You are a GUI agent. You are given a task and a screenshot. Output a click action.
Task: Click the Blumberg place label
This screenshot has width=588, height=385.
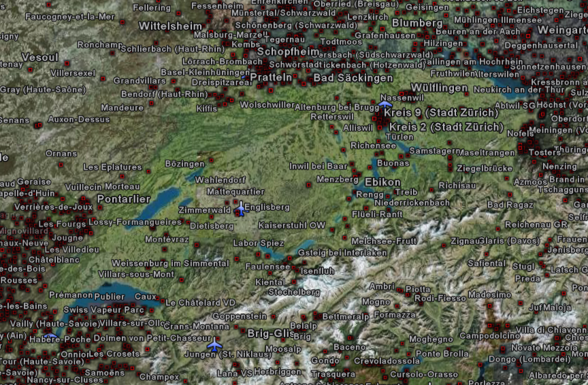coord(417,23)
